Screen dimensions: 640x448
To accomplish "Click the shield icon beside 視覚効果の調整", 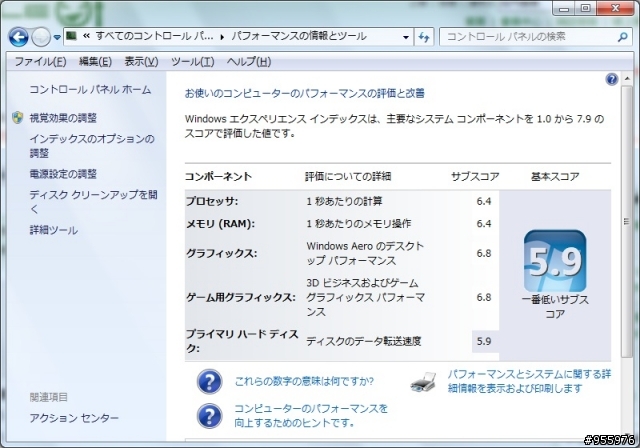I will coord(18,118).
